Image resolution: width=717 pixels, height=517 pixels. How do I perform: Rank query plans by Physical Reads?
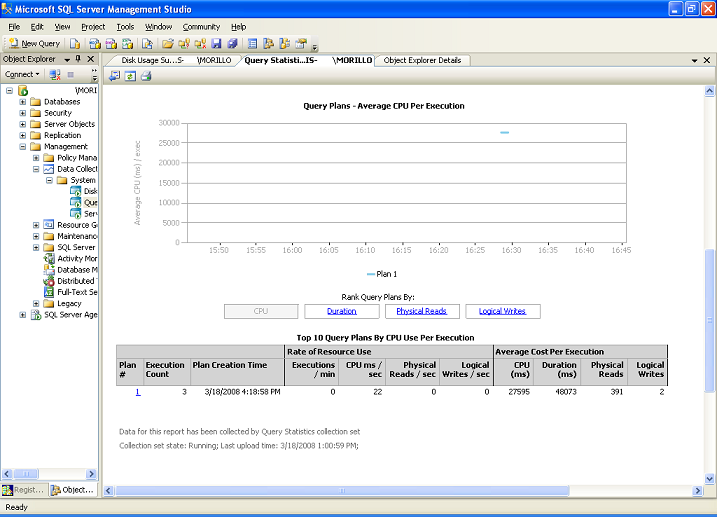422,311
